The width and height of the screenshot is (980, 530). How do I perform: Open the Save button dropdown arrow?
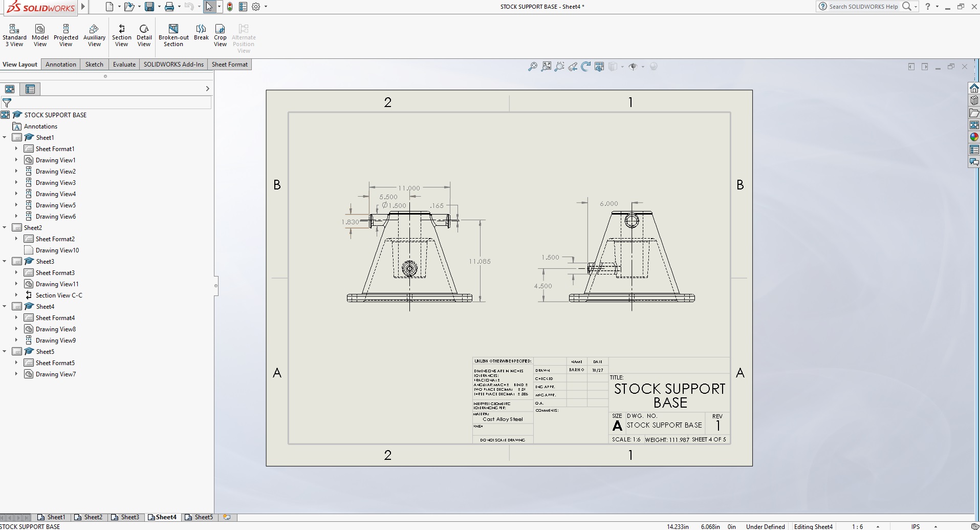tap(159, 7)
